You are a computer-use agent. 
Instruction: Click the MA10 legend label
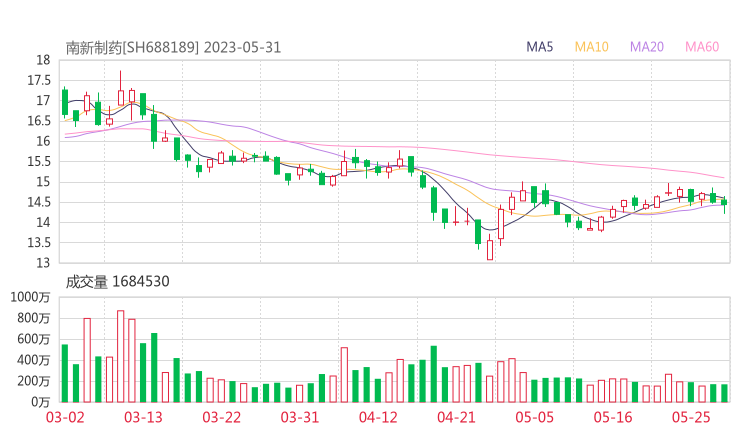coord(591,47)
